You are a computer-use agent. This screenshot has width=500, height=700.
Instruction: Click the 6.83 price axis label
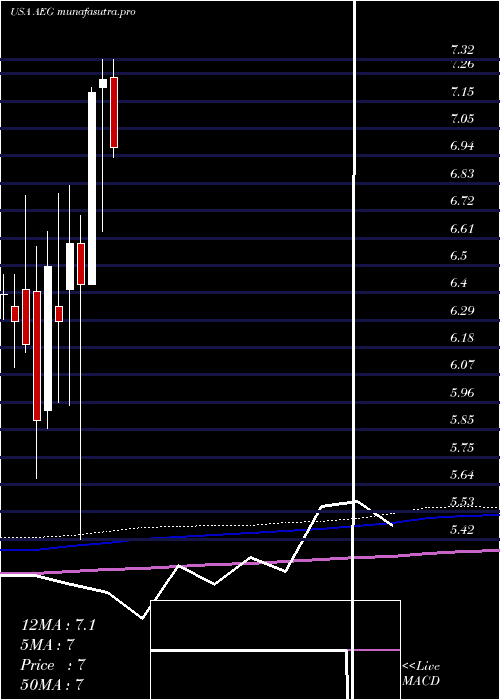coord(462,174)
